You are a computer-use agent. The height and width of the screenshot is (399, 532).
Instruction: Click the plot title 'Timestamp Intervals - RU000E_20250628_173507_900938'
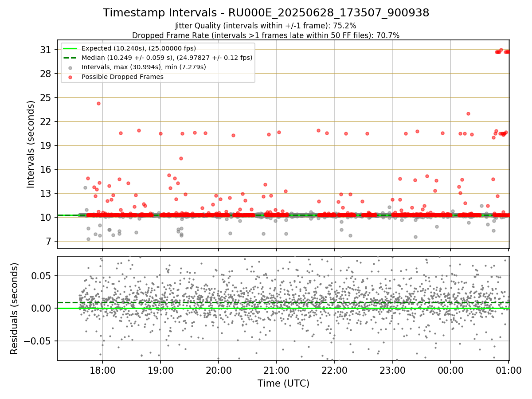[266, 13]
